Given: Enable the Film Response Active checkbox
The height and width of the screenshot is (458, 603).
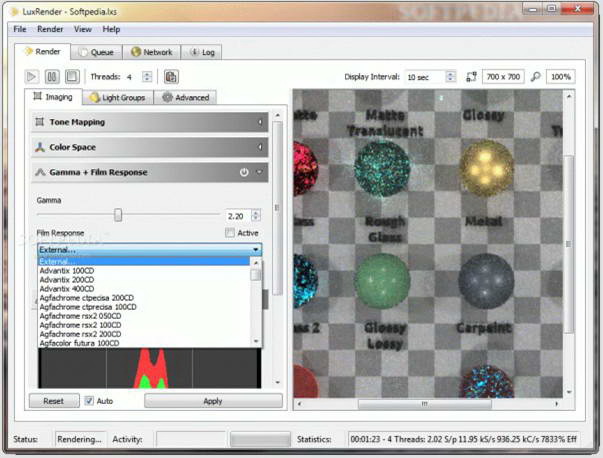Looking at the screenshot, I should pyautogui.click(x=230, y=233).
